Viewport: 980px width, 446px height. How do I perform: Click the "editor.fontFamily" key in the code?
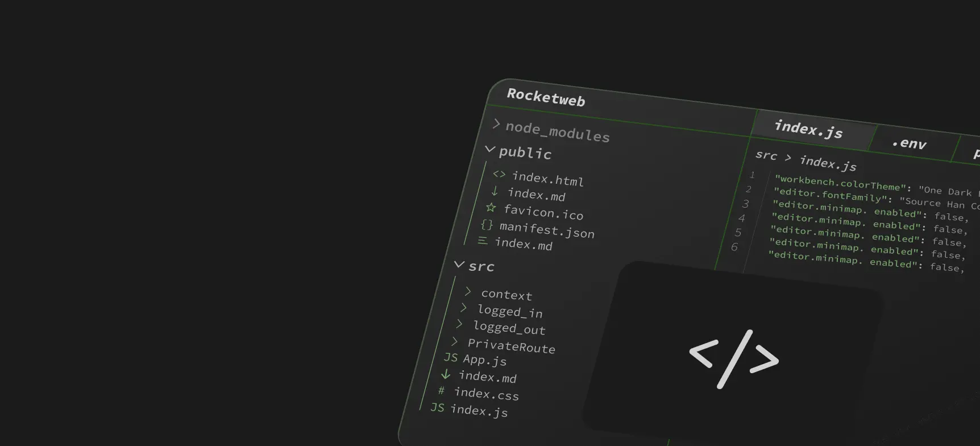pos(831,195)
